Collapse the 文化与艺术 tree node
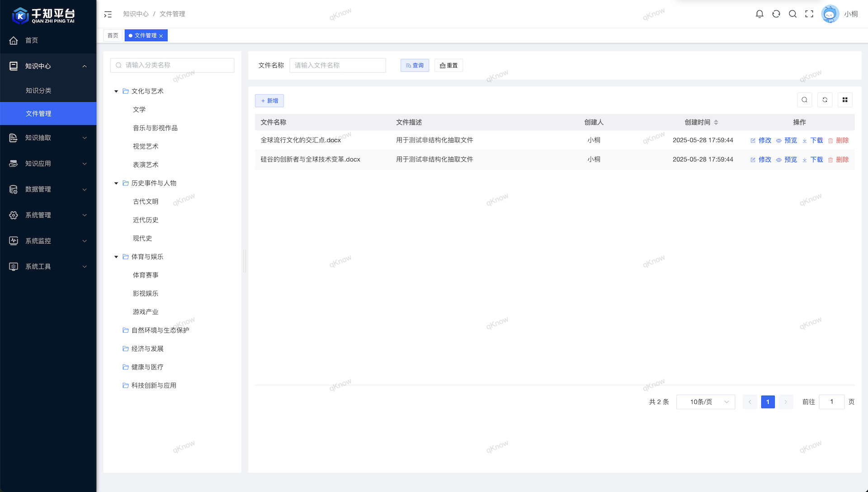 pos(116,91)
